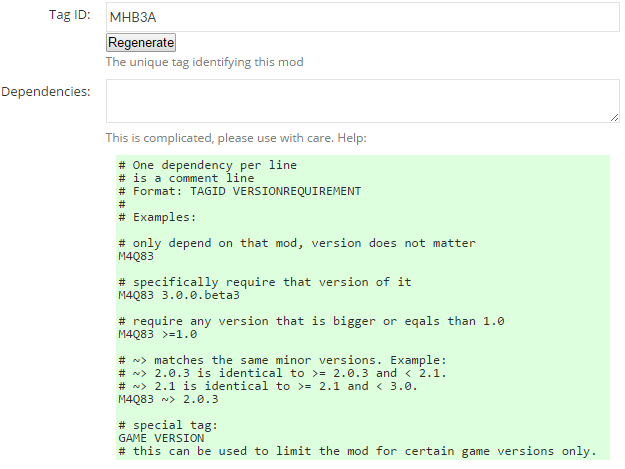This screenshot has width=625, height=469.
Task: Click the Regenerate button
Action: [141, 43]
